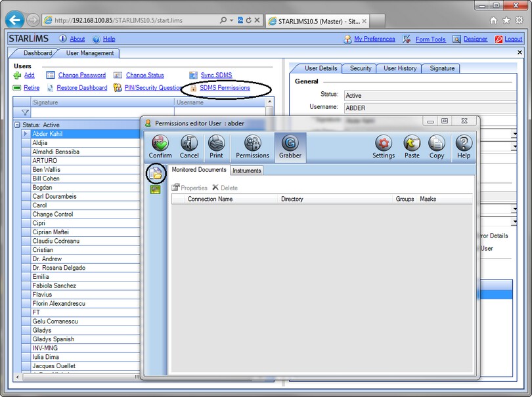
Task: Open the address bar search dropdown arrow
Action: point(231,20)
